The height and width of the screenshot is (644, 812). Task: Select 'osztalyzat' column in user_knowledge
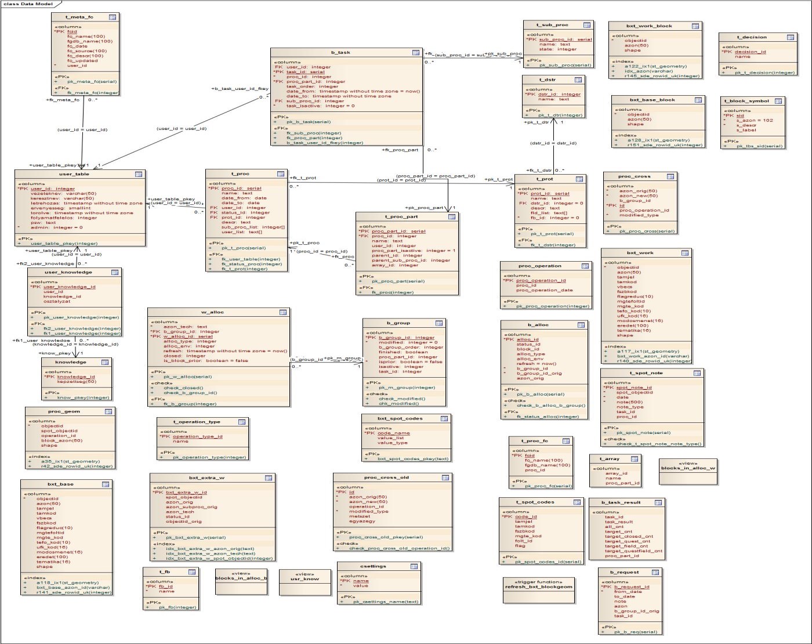57,302
